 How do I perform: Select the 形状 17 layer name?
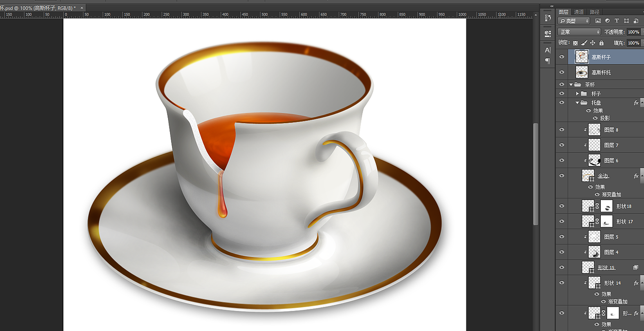624,222
